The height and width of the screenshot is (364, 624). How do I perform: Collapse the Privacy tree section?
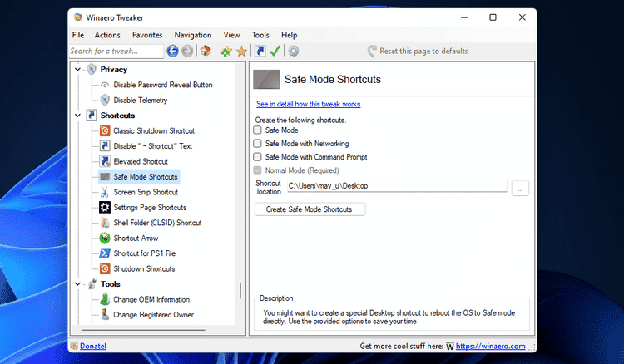(x=77, y=70)
